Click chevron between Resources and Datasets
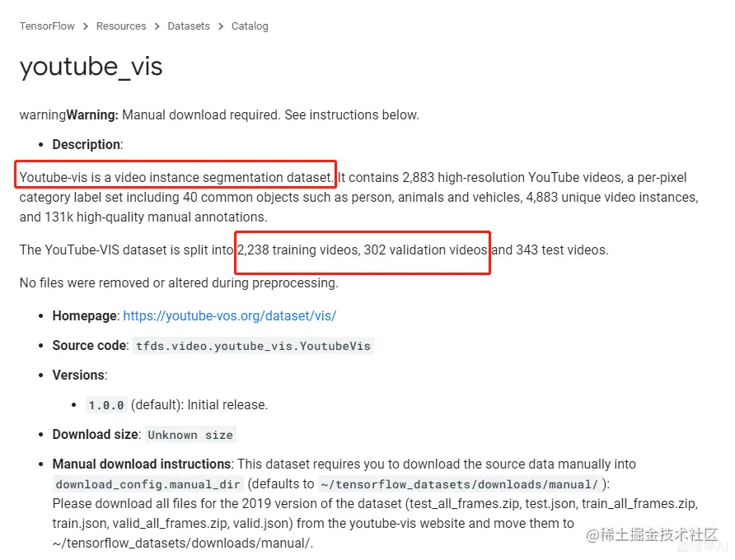 pyautogui.click(x=157, y=26)
